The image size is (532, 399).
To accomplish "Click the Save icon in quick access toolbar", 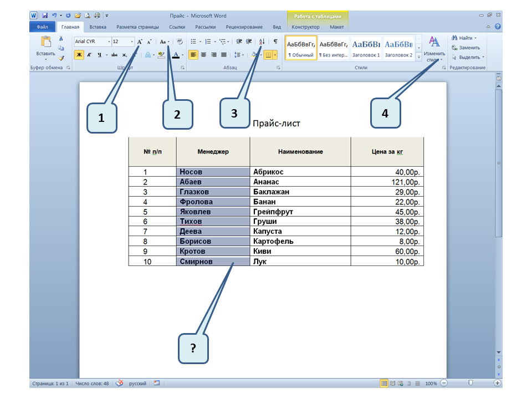I will click(45, 16).
